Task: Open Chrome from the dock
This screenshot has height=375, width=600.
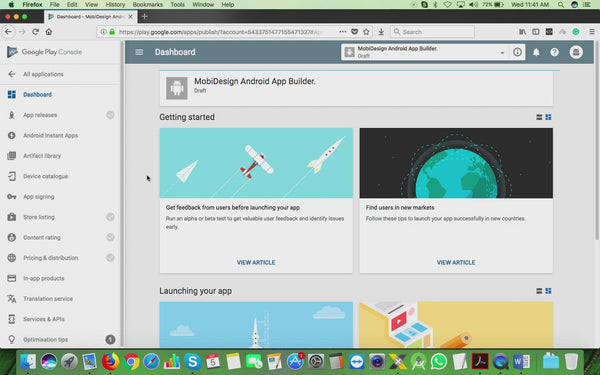Action: pyautogui.click(x=131, y=361)
